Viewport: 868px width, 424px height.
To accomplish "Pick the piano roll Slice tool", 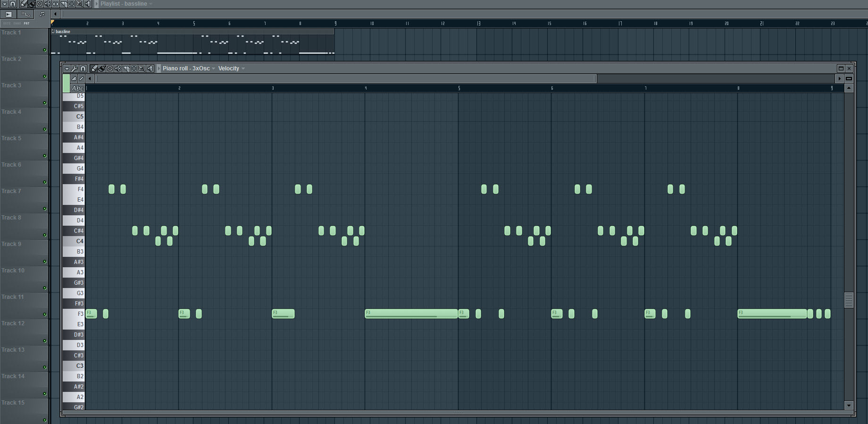I will [126, 68].
